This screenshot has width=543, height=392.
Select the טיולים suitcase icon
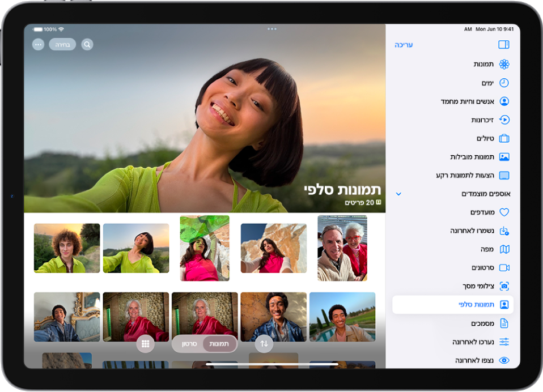(x=504, y=138)
